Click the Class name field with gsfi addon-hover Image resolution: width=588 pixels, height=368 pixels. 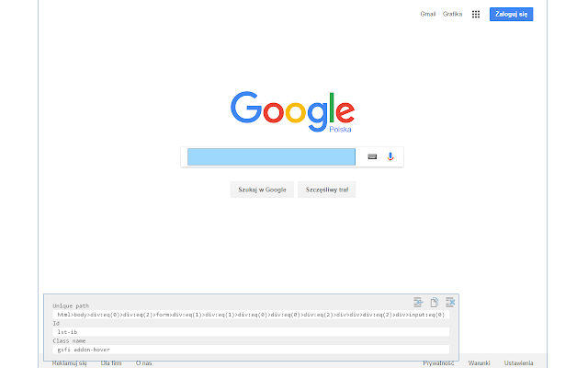pyautogui.click(x=251, y=350)
